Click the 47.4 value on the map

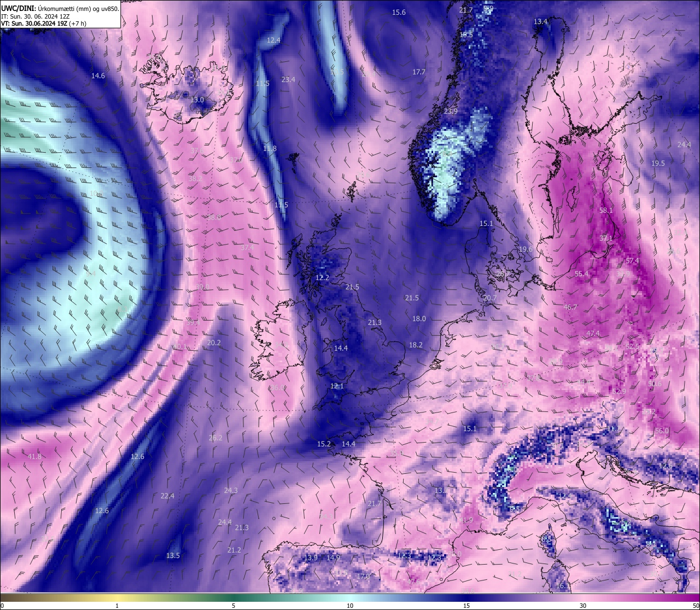593,334
